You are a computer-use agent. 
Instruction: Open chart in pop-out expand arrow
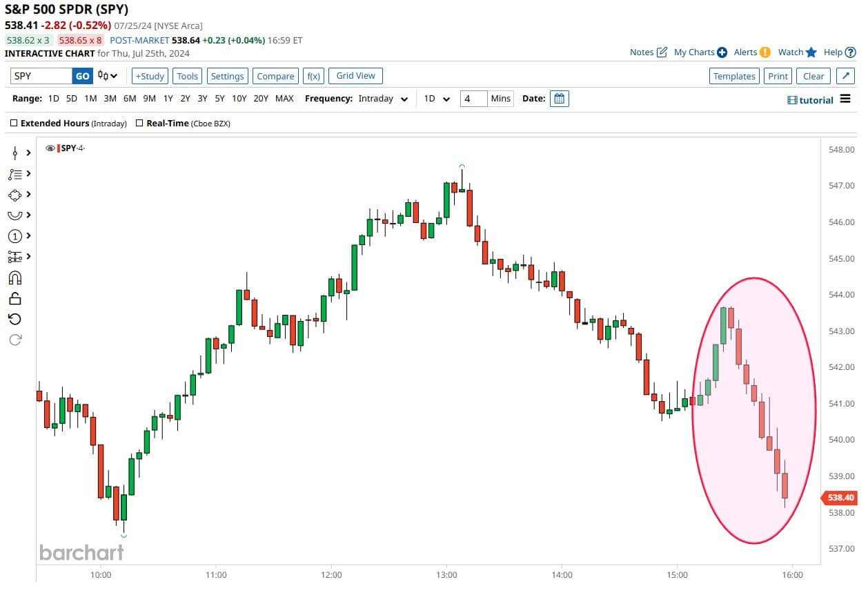(846, 77)
